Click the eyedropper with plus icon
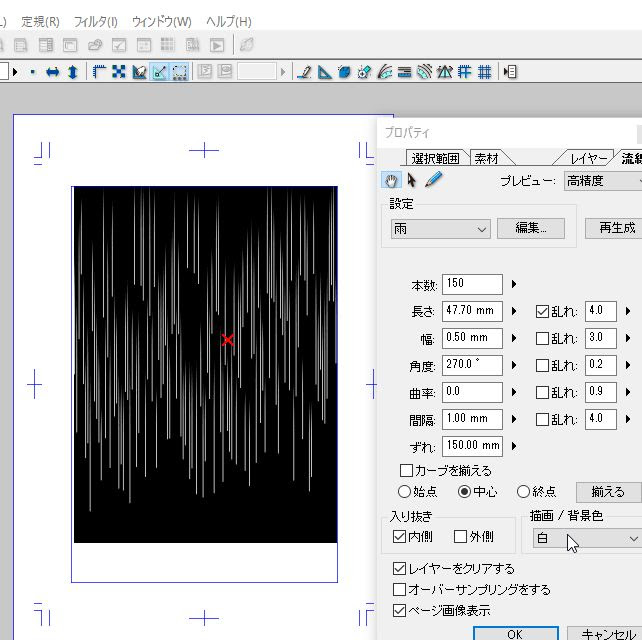This screenshot has height=640, width=642. (364, 72)
